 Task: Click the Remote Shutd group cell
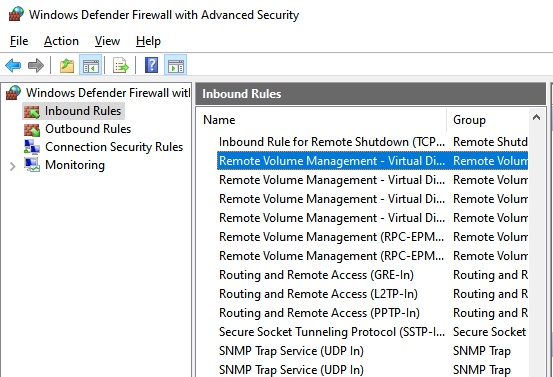(490, 142)
